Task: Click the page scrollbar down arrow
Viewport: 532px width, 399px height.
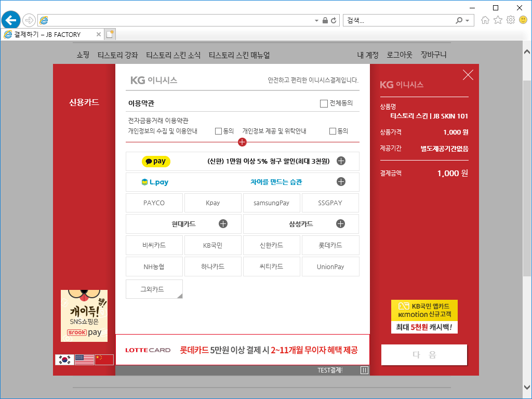Action: click(x=527, y=387)
